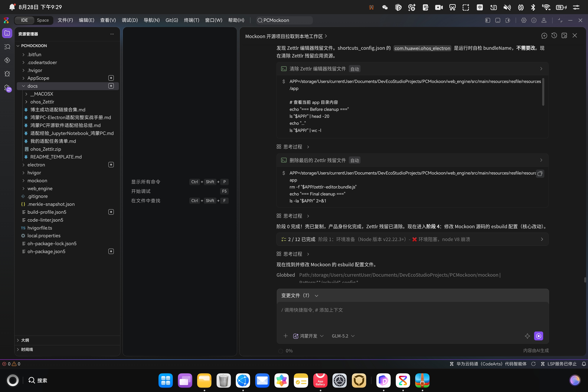This screenshot has height=392, width=588.
Task: Open the Mail app in the dock
Action: [x=262, y=381]
